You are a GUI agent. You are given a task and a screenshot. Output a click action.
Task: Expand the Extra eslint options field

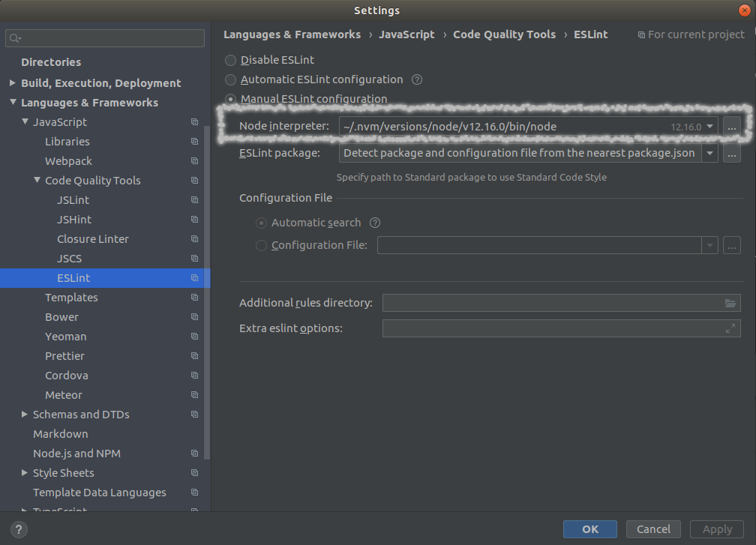click(730, 328)
